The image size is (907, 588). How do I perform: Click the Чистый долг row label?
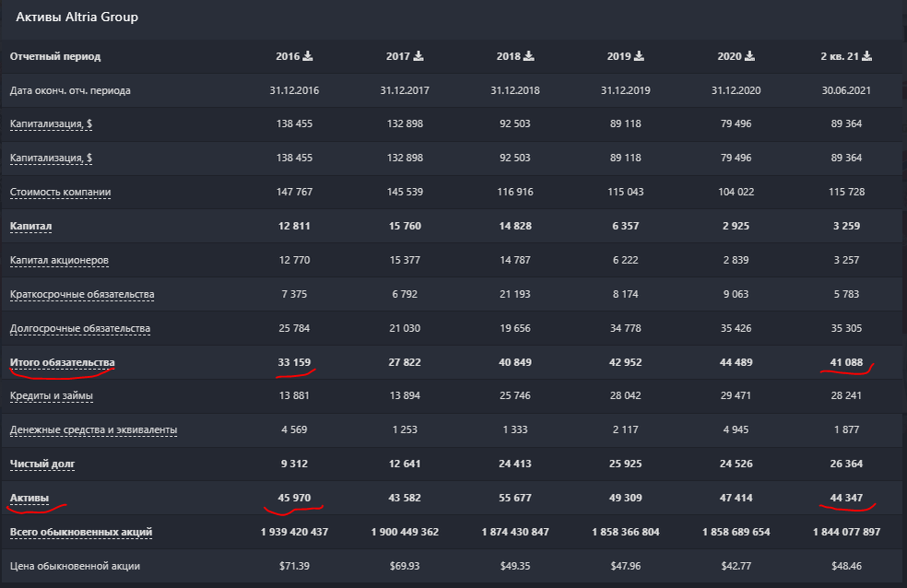pos(44,465)
